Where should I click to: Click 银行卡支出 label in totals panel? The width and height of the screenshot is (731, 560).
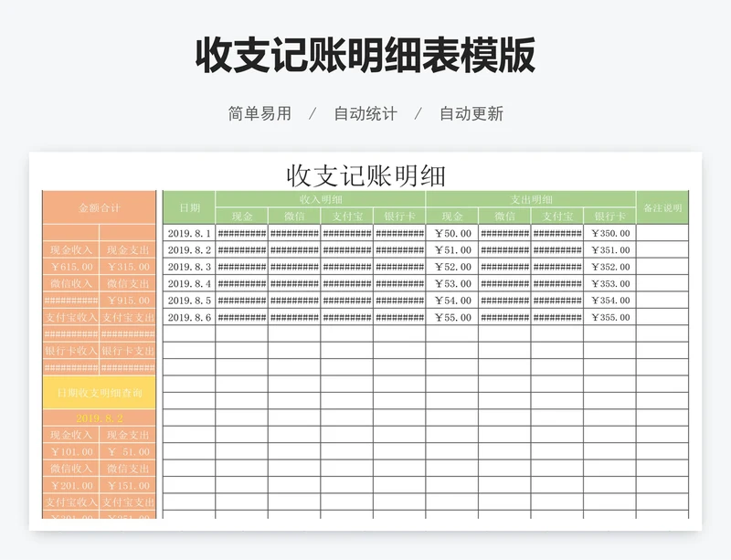pos(128,351)
